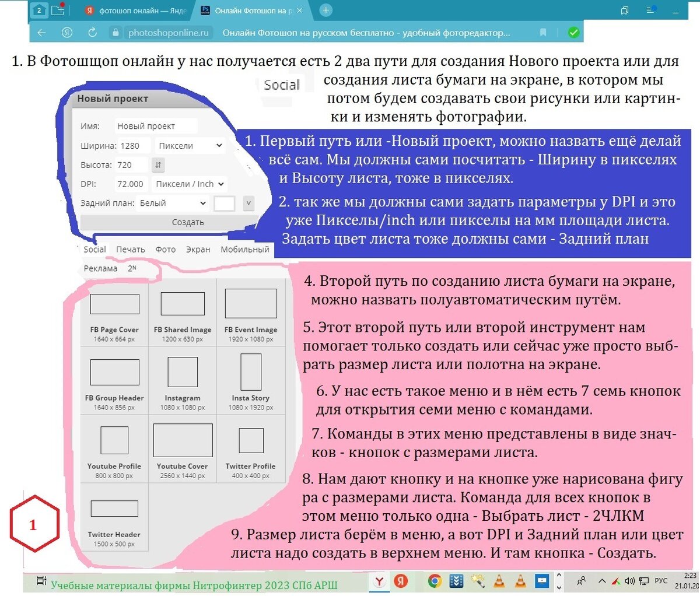This screenshot has height=596, width=700.
Task: Click the white background color swatch
Action: tap(225, 204)
